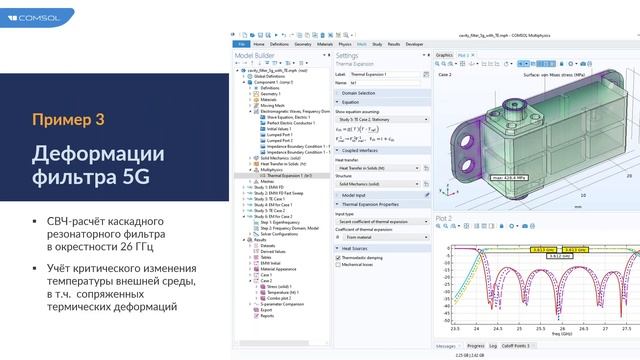Switch to the Geometry ribbon tab
The image size is (640, 360).
coord(303,44)
